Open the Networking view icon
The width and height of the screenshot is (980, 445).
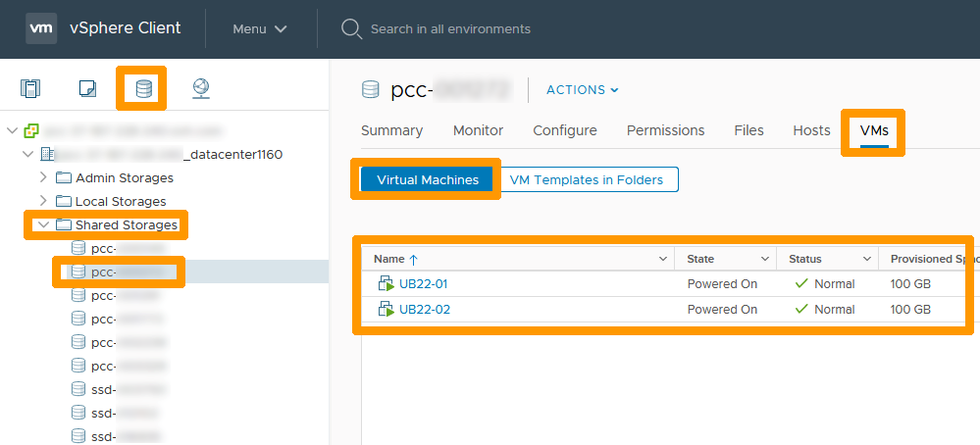[x=201, y=89]
